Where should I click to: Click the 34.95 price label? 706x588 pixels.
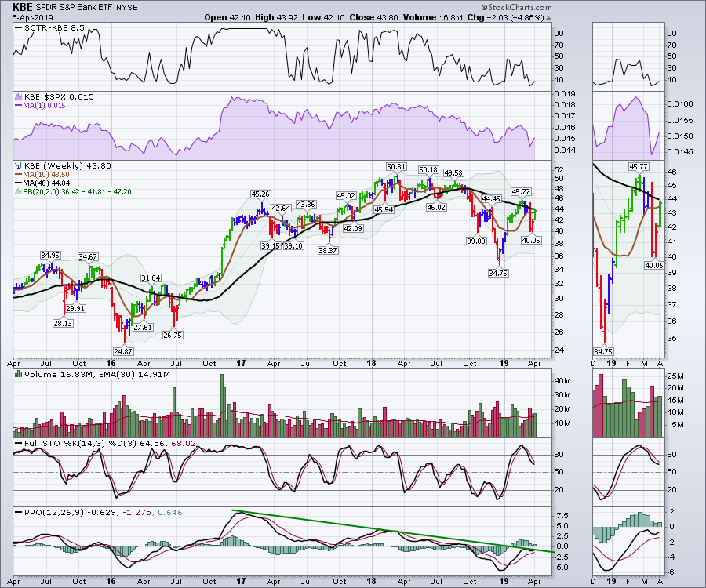pyautogui.click(x=50, y=255)
